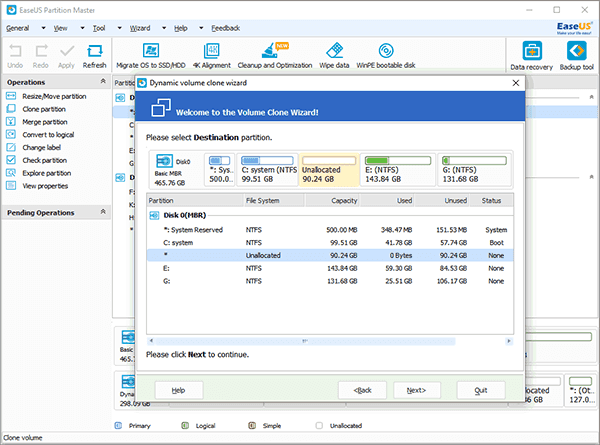Sort by the Unused column header
This screenshot has height=445, width=600.
click(x=442, y=200)
